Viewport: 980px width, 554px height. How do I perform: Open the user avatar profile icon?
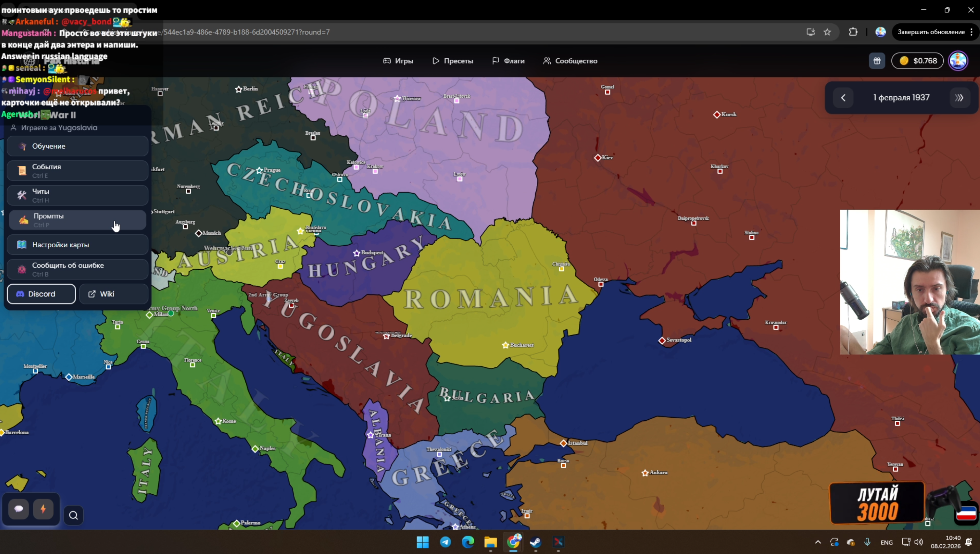point(958,61)
